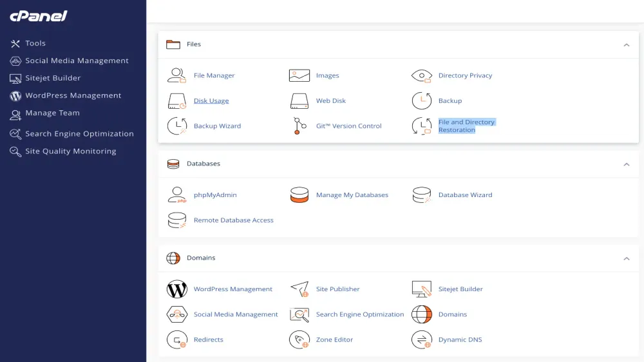644x362 pixels.
Task: Click the Domains section header text
Action: pos(201,258)
